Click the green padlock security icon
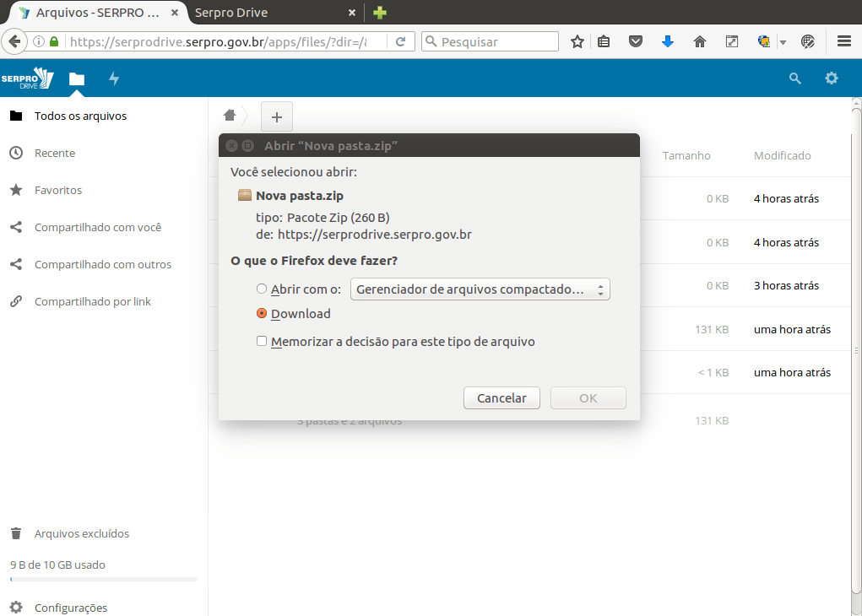Viewport: 862px width, 616px height. point(54,41)
